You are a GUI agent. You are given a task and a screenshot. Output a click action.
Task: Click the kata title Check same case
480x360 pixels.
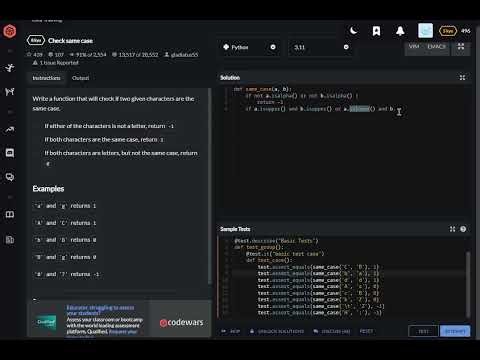coord(70,41)
